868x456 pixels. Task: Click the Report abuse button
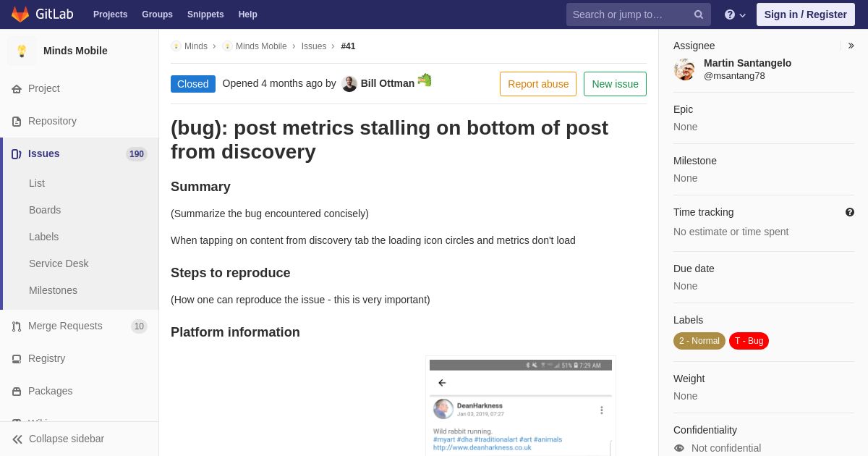538,84
